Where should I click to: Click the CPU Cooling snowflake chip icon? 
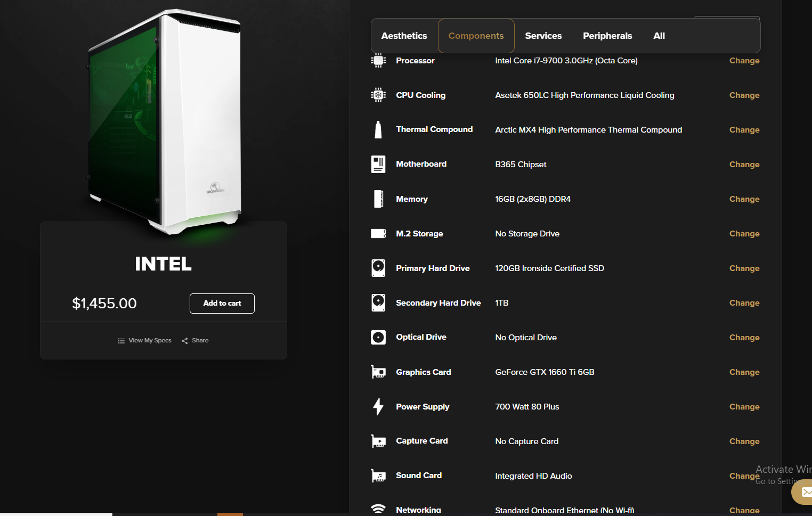pos(378,95)
